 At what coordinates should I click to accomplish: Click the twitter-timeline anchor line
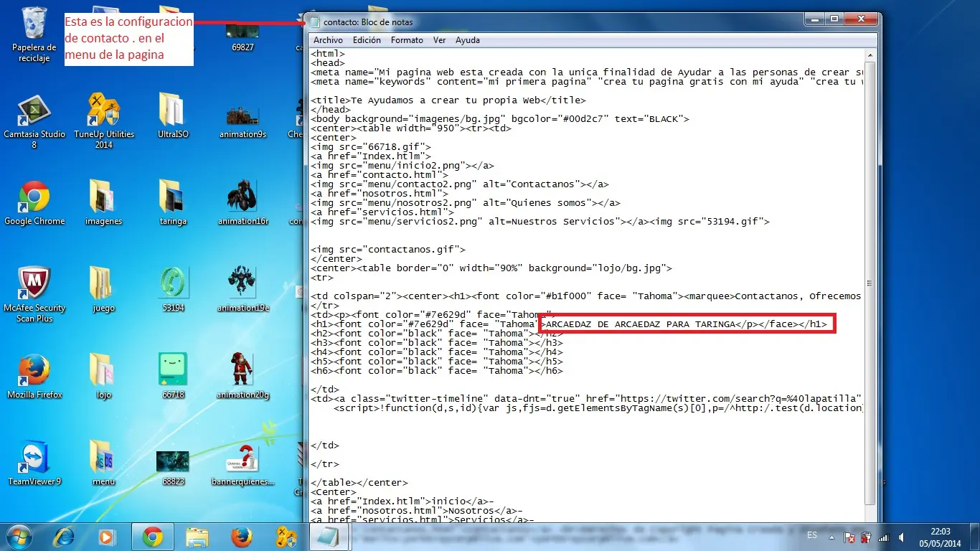pos(586,398)
